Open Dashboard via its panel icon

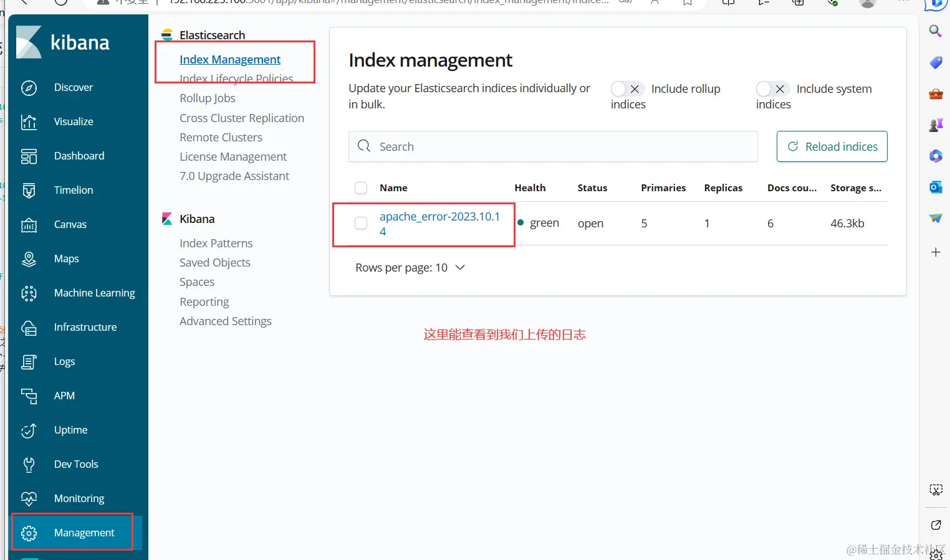coord(29,156)
